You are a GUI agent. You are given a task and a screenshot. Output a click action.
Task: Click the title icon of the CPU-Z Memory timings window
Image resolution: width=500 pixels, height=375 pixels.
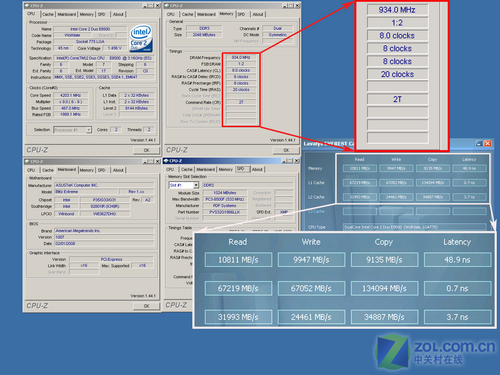point(167,6)
